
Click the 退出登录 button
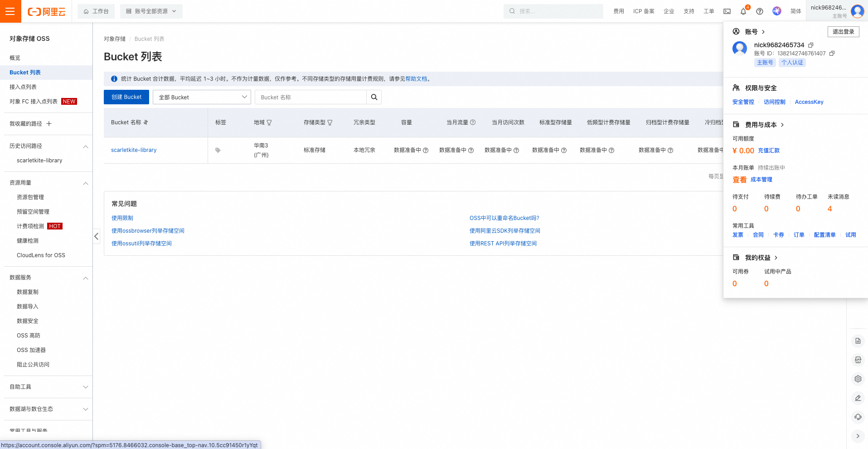point(843,32)
